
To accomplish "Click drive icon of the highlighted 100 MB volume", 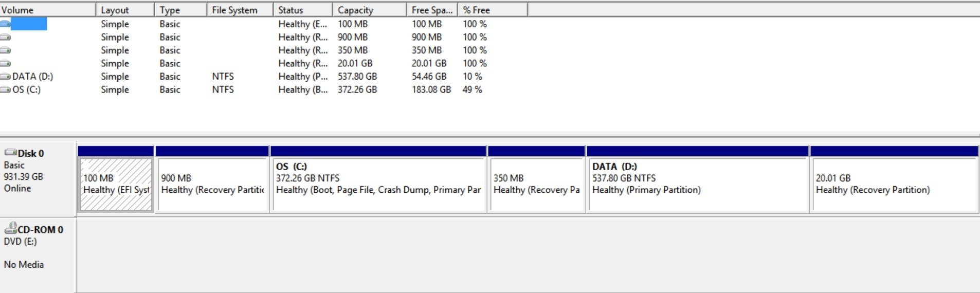I will point(6,24).
